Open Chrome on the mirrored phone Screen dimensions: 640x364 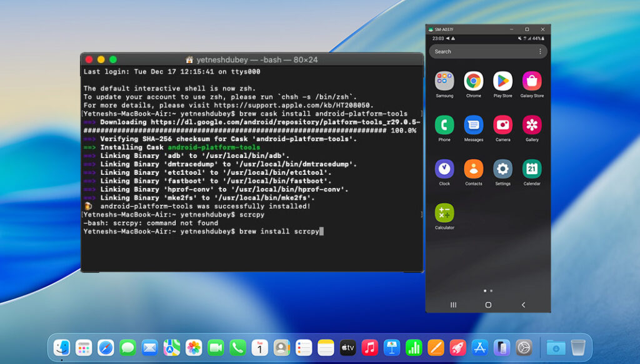click(474, 81)
